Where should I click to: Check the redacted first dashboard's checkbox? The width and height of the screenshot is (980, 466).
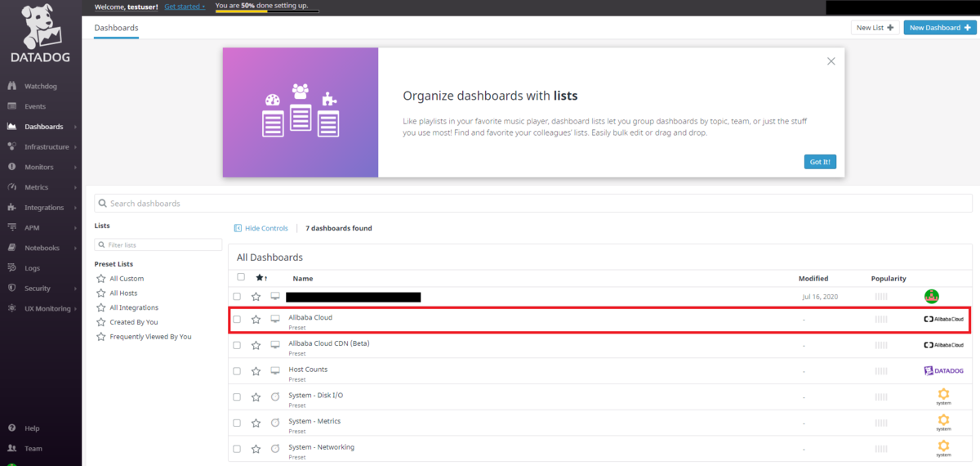pyautogui.click(x=237, y=296)
